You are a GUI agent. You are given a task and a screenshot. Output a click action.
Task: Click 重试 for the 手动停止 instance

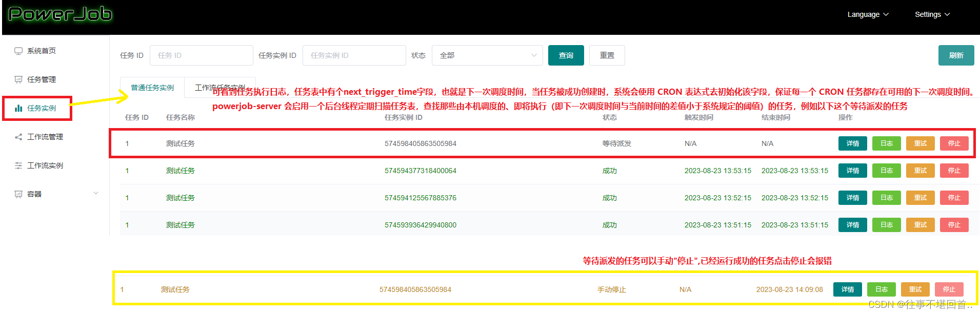915,289
